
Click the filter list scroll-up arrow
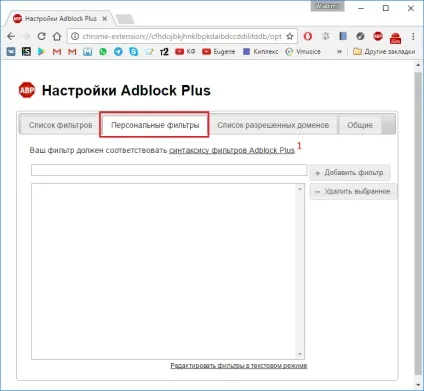(x=300, y=189)
